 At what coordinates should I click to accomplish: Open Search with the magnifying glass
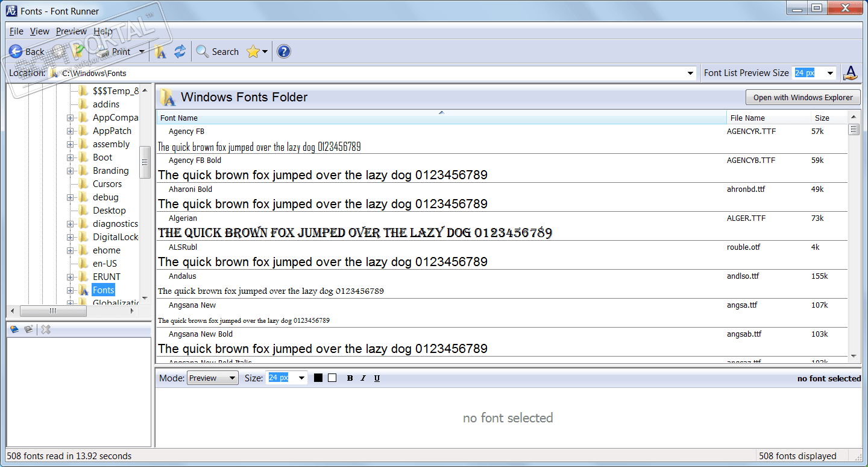[x=218, y=52]
